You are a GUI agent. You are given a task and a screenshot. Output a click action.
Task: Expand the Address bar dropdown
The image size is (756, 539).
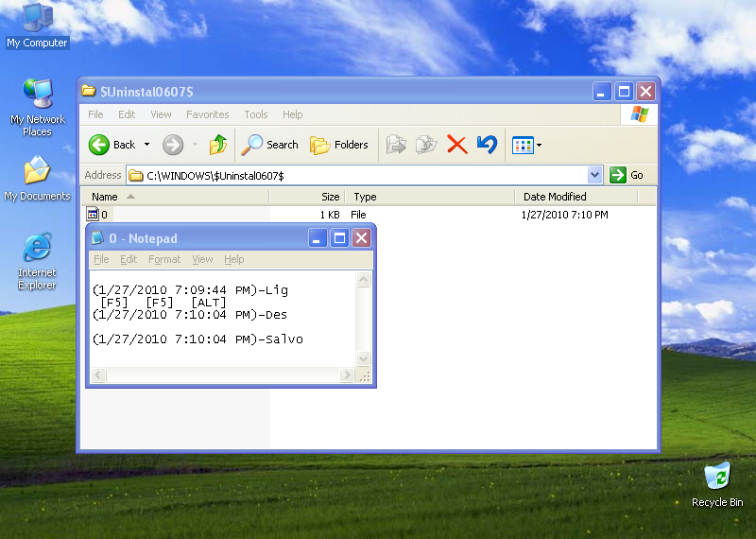(595, 175)
